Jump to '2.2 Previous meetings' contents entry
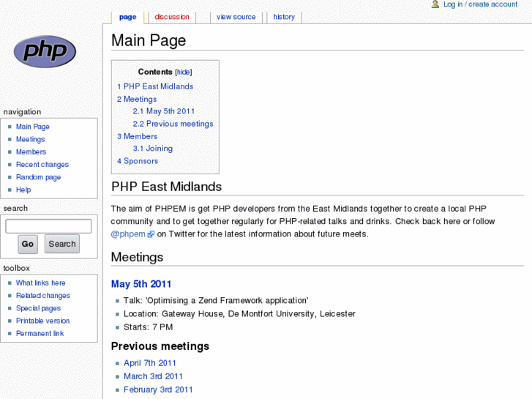Viewport: 532px width, 399px height. [173, 124]
